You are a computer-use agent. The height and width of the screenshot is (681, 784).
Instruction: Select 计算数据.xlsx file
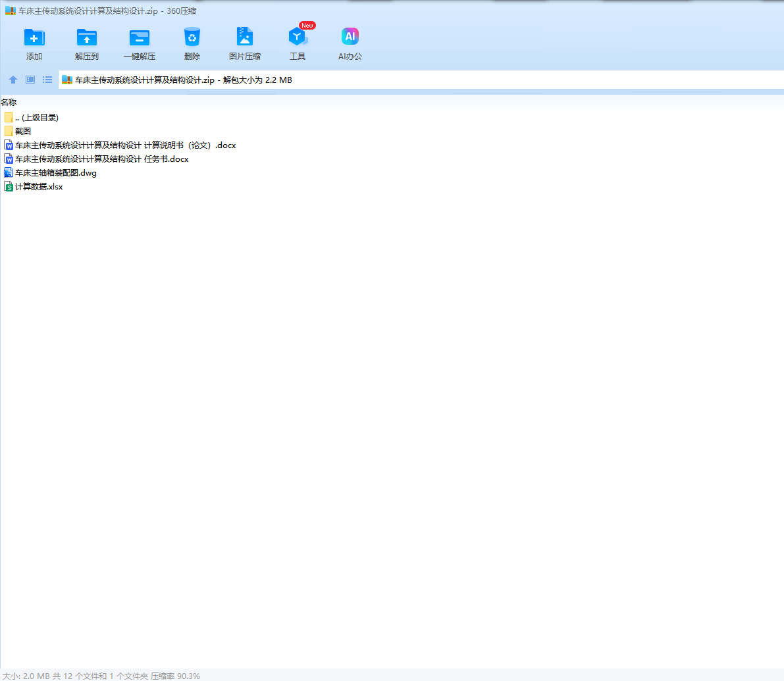(x=34, y=187)
